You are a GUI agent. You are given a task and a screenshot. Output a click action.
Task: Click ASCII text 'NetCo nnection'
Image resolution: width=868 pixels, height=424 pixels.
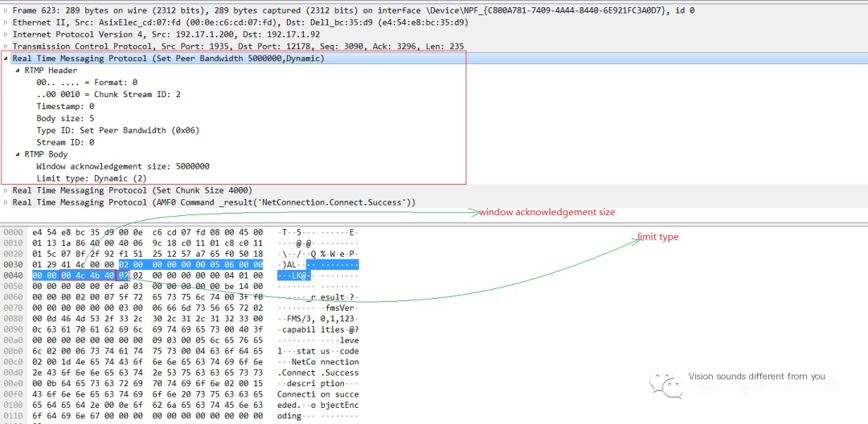coord(325,362)
